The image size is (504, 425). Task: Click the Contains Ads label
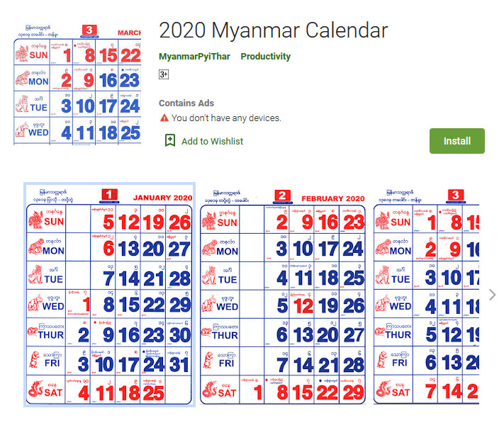pos(186,103)
